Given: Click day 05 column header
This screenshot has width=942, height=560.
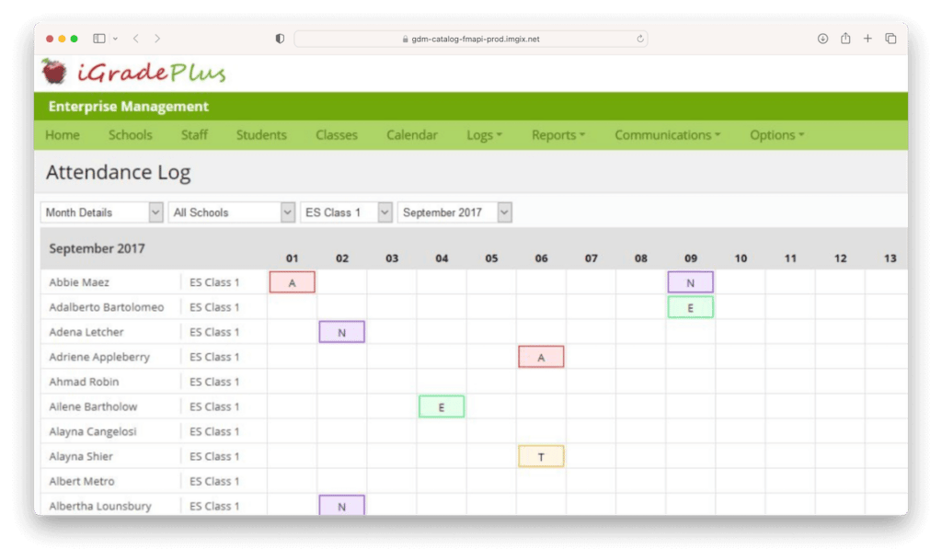Looking at the screenshot, I should [491, 258].
